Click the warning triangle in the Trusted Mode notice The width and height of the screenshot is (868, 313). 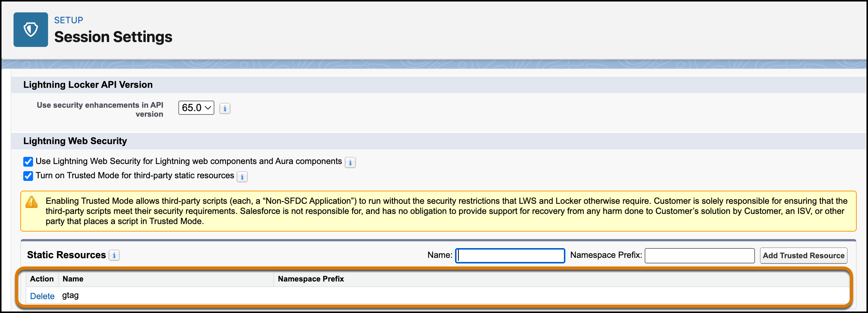click(x=32, y=203)
